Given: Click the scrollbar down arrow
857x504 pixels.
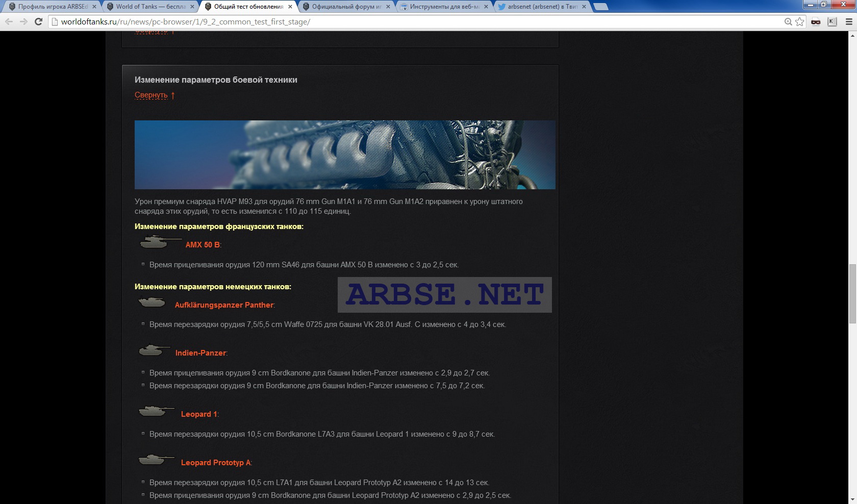Looking at the screenshot, I should coord(852,500).
